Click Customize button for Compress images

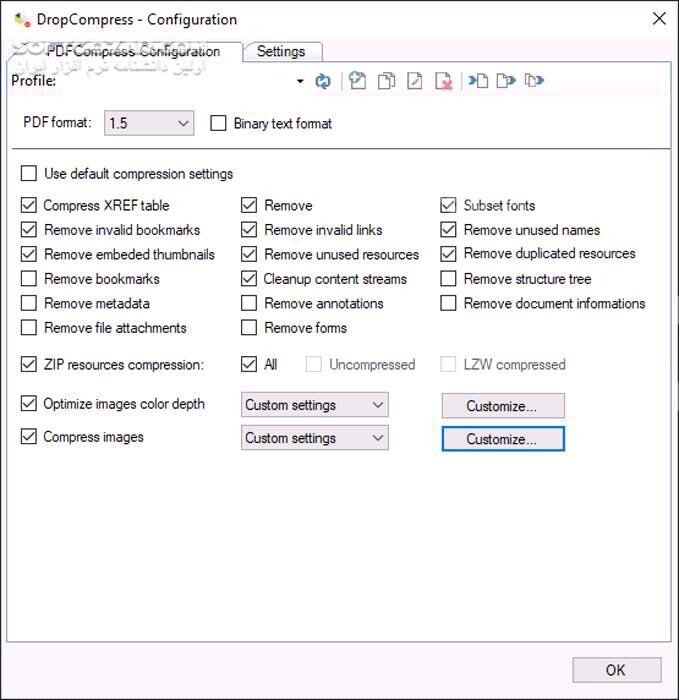pyautogui.click(x=503, y=439)
